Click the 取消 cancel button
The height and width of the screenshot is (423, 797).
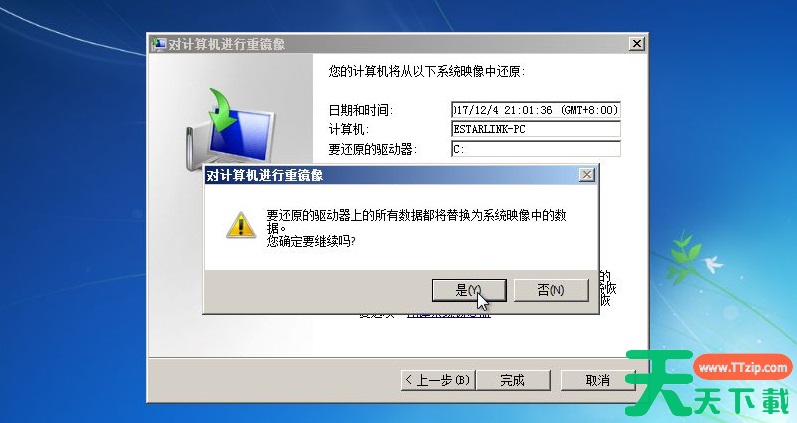point(598,380)
